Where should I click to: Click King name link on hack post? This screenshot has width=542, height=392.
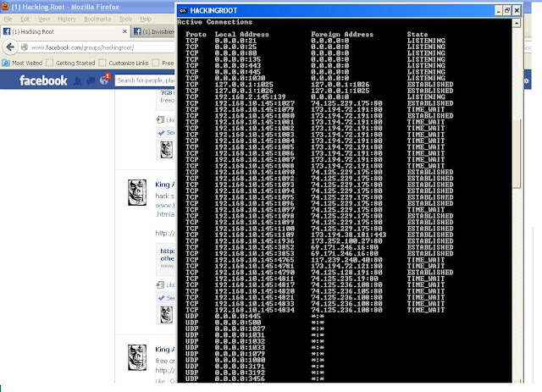164,185
